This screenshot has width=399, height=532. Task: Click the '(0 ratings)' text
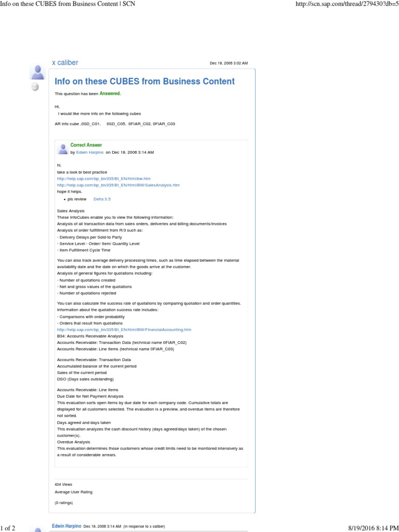[64, 503]
